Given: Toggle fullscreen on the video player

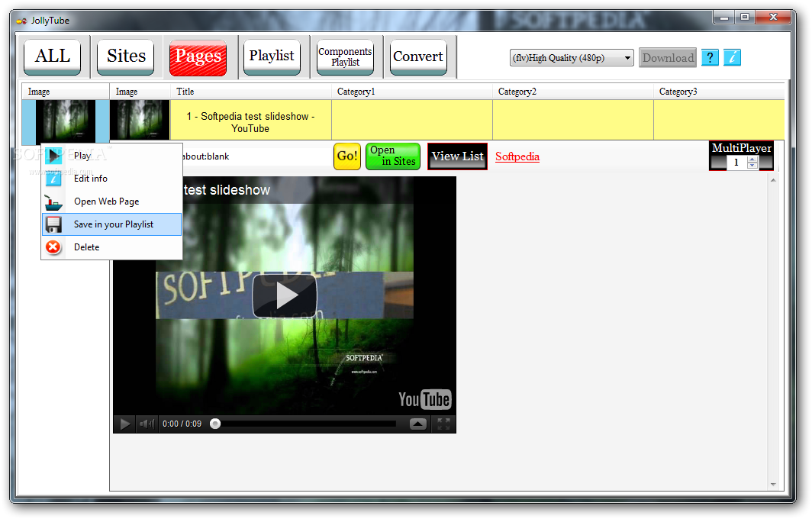Looking at the screenshot, I should click(x=443, y=424).
